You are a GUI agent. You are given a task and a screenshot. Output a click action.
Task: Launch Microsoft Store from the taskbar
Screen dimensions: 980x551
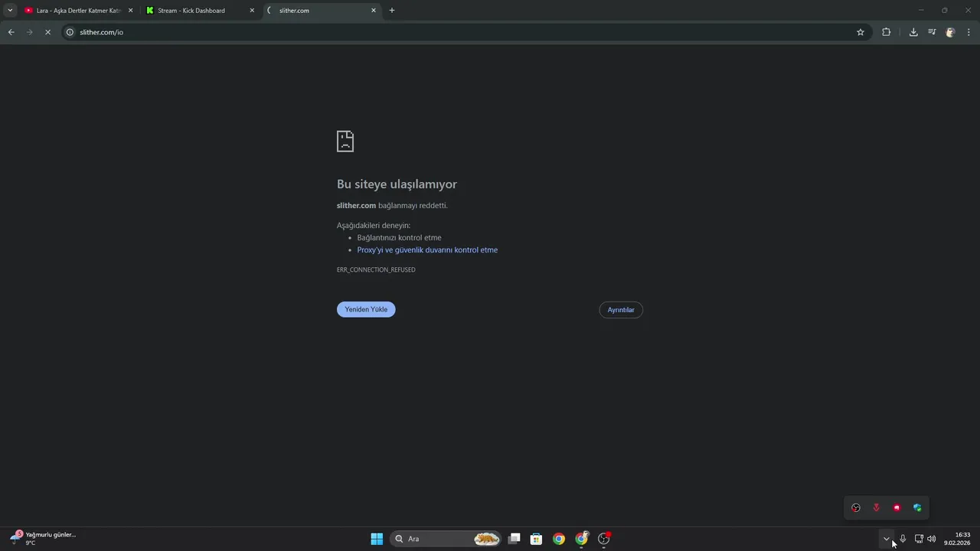(x=537, y=539)
